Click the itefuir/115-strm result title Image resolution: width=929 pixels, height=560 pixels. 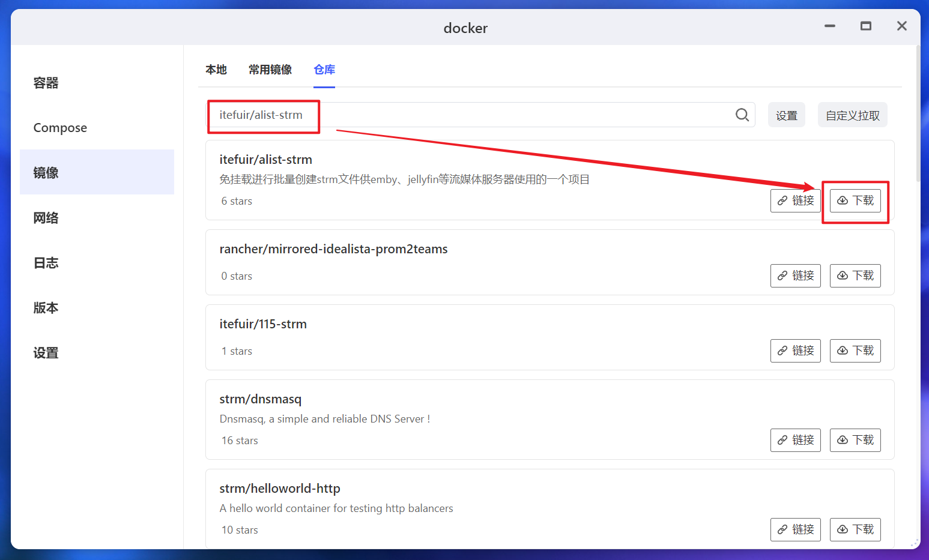263,324
